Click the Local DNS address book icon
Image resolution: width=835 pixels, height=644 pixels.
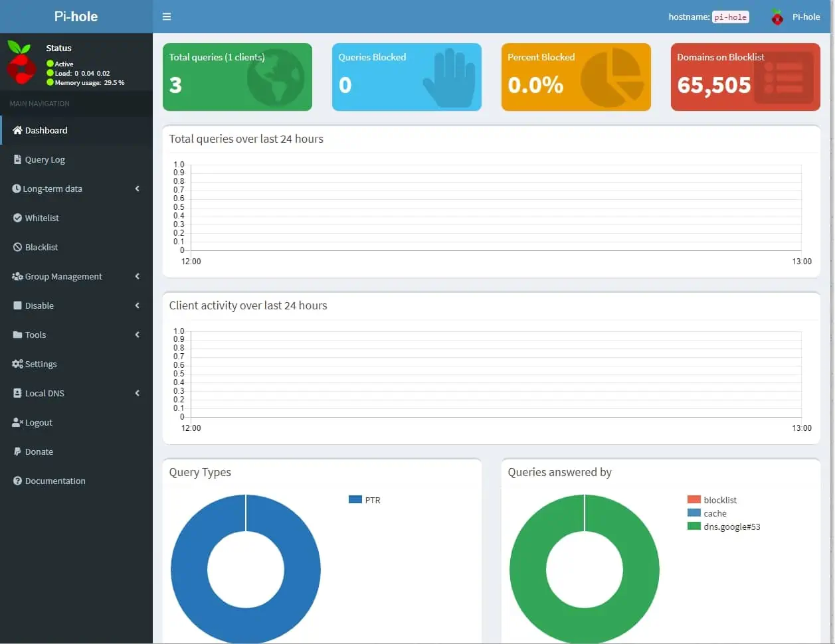[x=18, y=393]
